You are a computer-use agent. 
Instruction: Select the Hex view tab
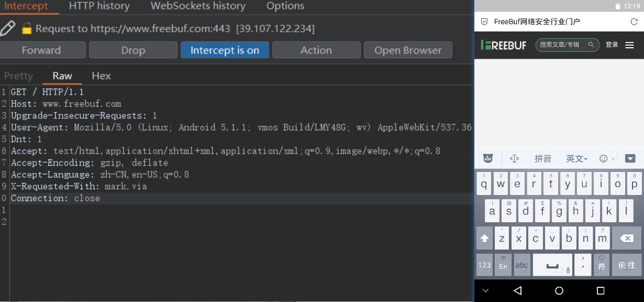(101, 76)
